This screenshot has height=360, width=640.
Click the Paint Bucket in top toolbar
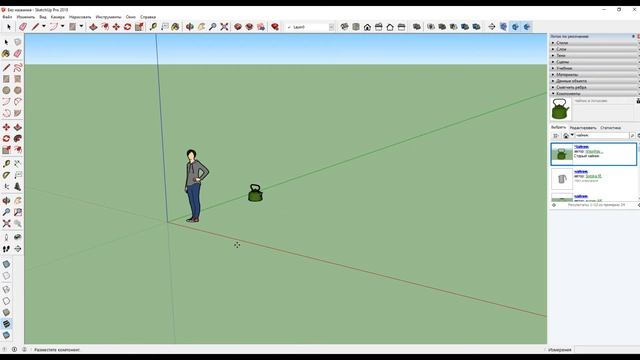point(175,27)
